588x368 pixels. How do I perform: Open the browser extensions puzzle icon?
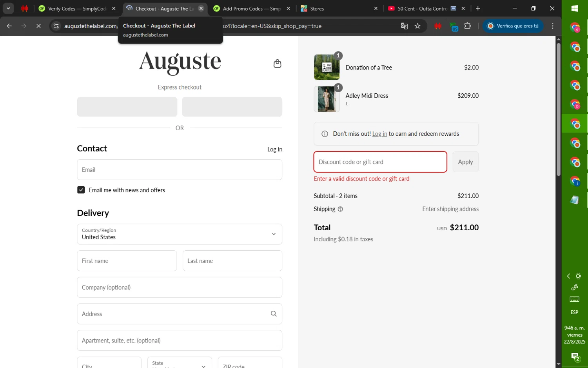467,26
